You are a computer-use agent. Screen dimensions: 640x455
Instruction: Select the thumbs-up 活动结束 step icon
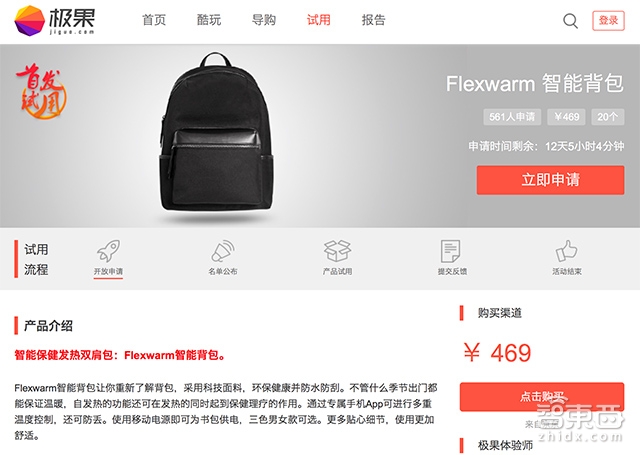(x=567, y=251)
